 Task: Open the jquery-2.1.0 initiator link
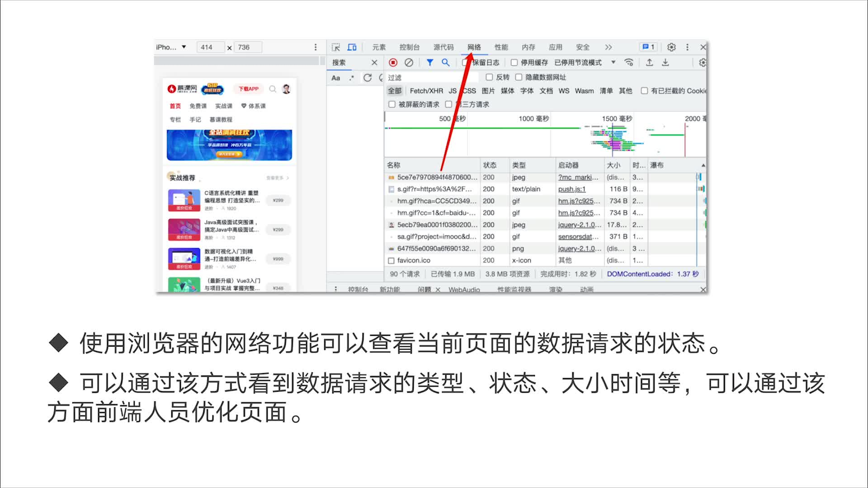coord(579,225)
